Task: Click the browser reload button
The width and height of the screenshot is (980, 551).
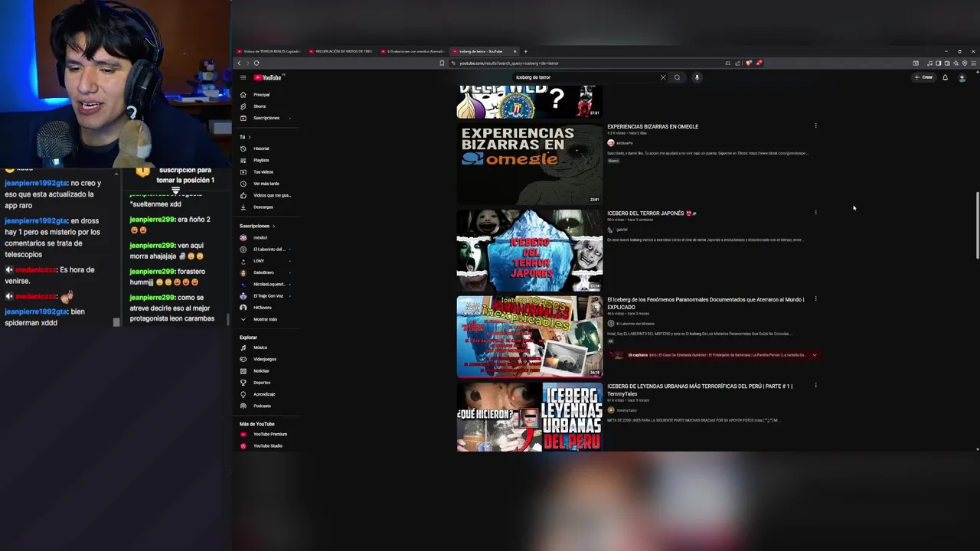Action: click(x=256, y=63)
